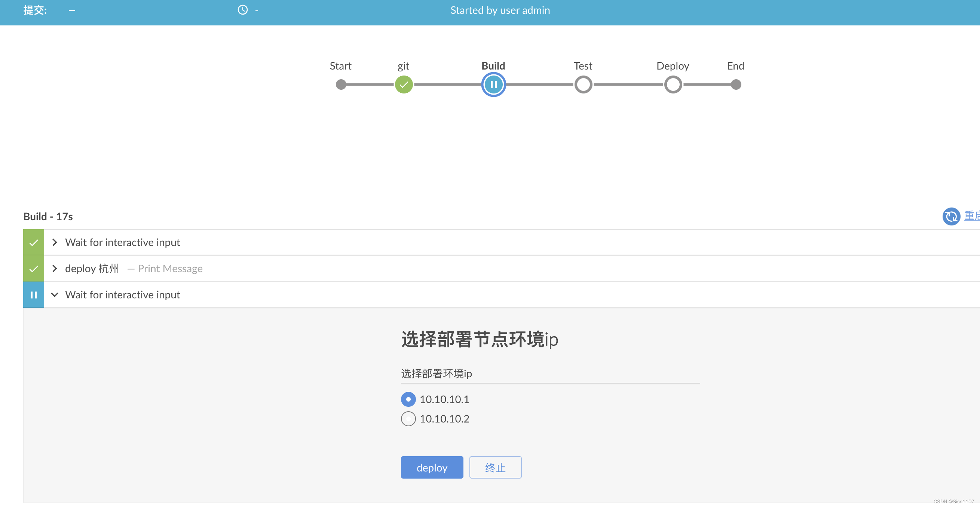Click the Deploy stage label
This screenshot has width=980, height=507.
pyautogui.click(x=673, y=66)
